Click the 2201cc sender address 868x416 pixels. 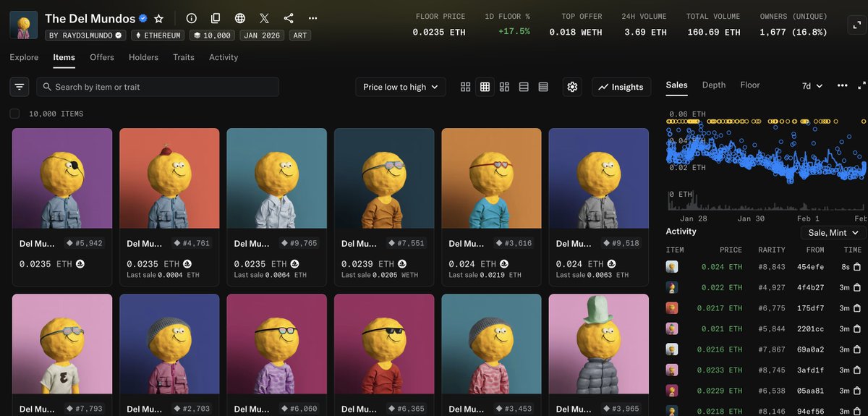point(810,329)
